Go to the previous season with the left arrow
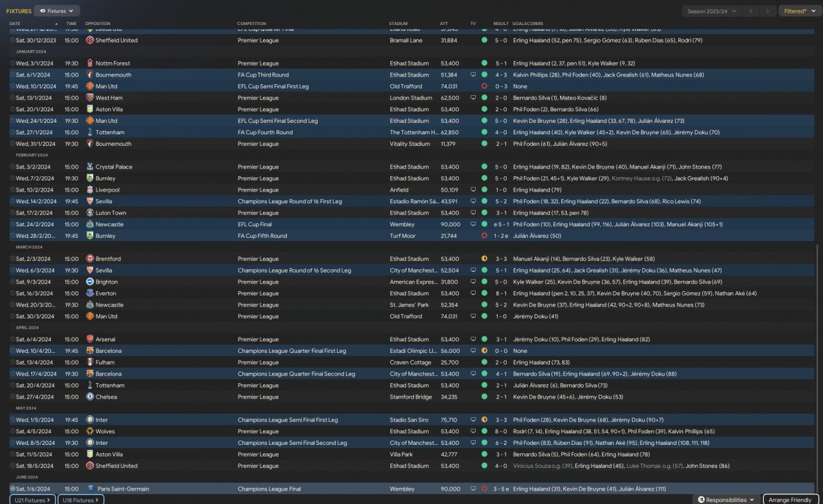This screenshot has width=823, height=504. [x=751, y=11]
